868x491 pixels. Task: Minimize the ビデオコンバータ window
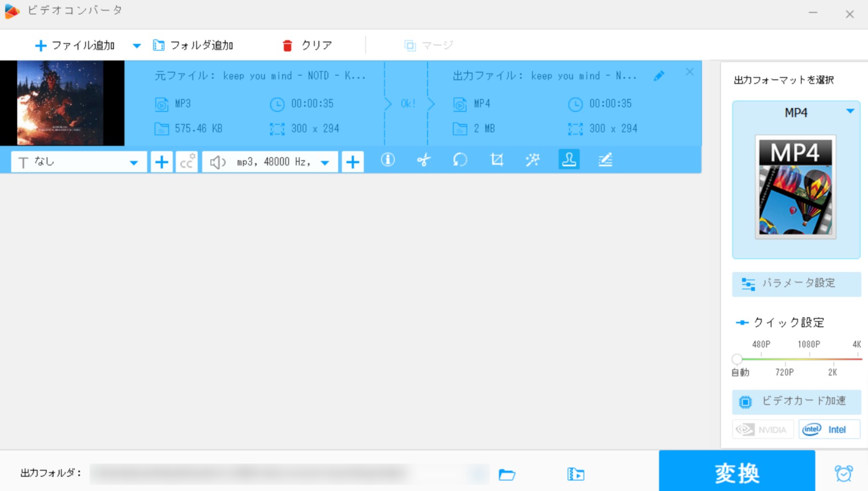pos(813,13)
